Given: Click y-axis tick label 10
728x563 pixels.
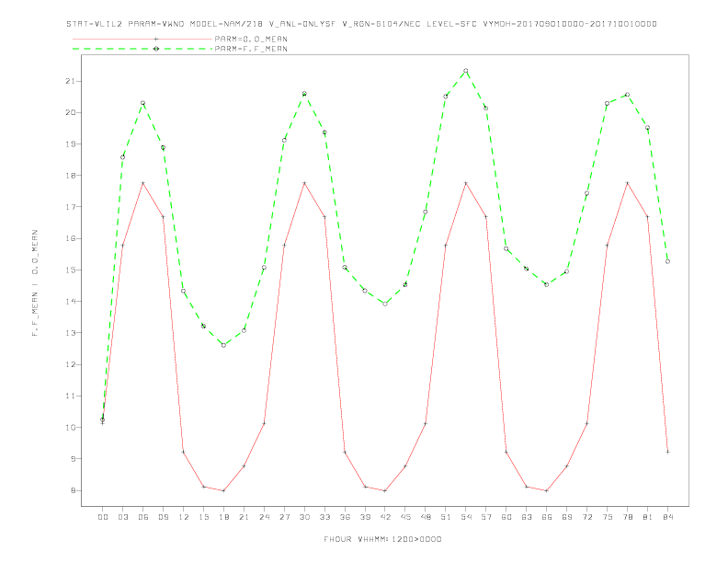Looking at the screenshot, I should pos(70,428).
